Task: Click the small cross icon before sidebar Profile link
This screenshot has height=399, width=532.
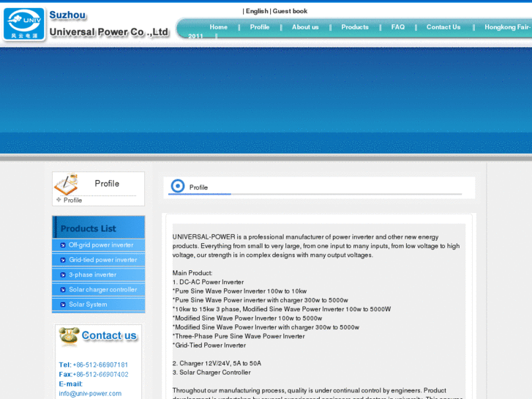Action: click(x=59, y=200)
